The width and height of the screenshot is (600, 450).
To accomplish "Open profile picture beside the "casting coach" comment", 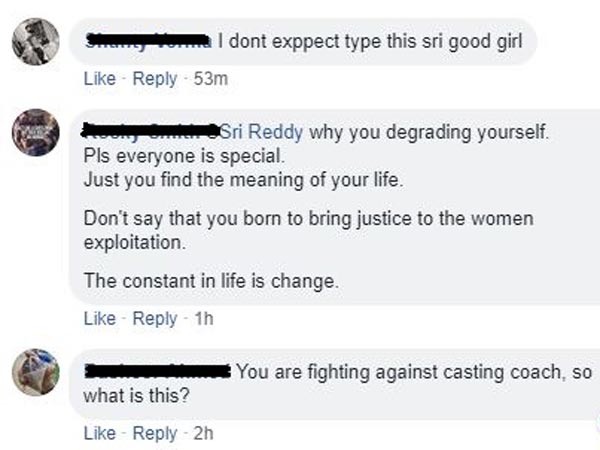I will (x=35, y=371).
